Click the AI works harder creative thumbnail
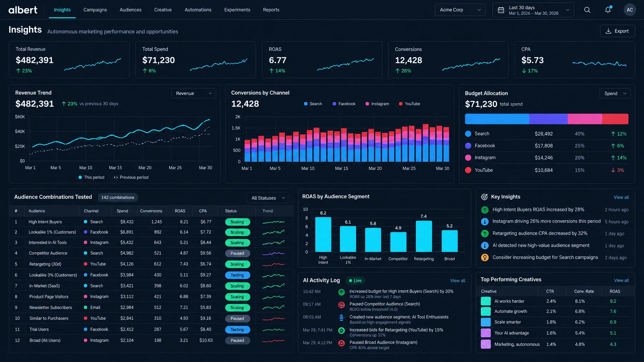Viewport: 644px width, 362px height. click(x=486, y=301)
